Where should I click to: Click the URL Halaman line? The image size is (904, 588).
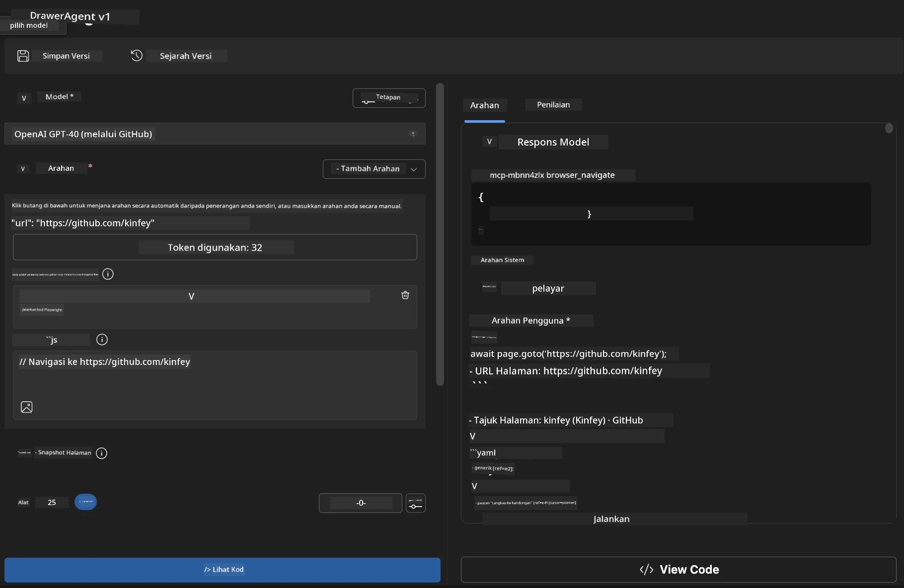click(x=566, y=371)
